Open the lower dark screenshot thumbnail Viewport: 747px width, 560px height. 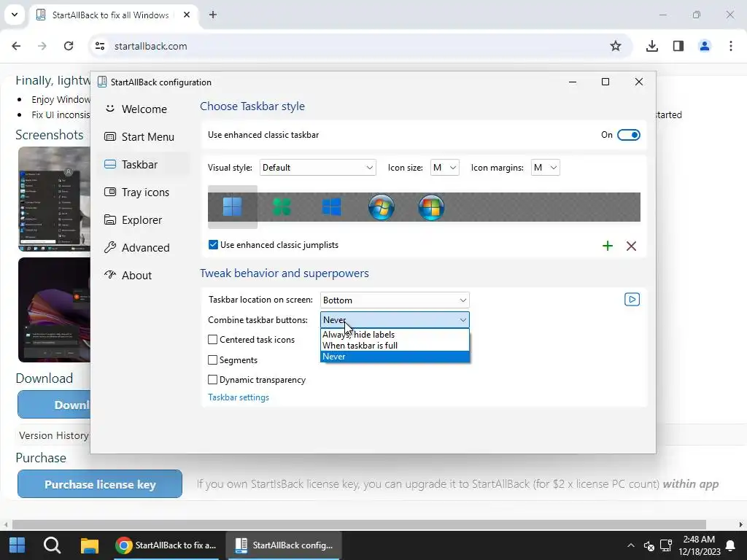[x=54, y=310]
